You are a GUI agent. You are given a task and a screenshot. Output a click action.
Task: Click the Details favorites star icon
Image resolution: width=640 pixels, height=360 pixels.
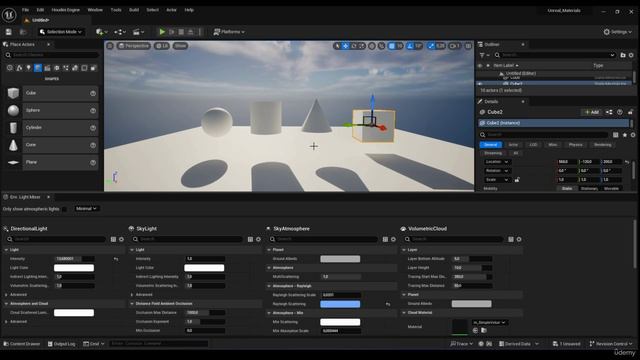pos(624,135)
